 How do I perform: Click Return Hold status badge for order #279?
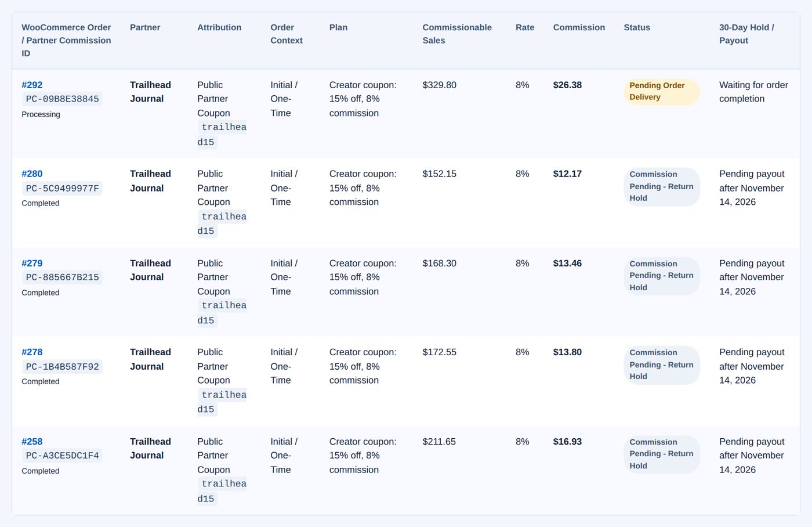(x=662, y=276)
